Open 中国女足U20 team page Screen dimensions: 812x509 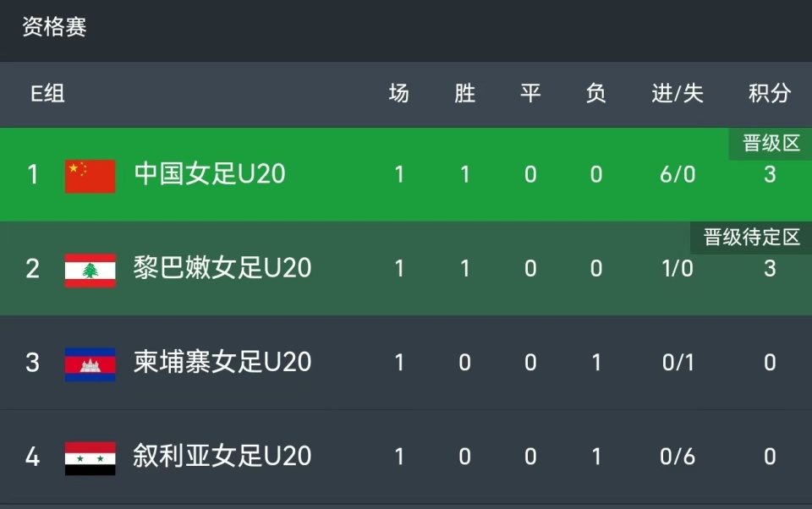210,175
